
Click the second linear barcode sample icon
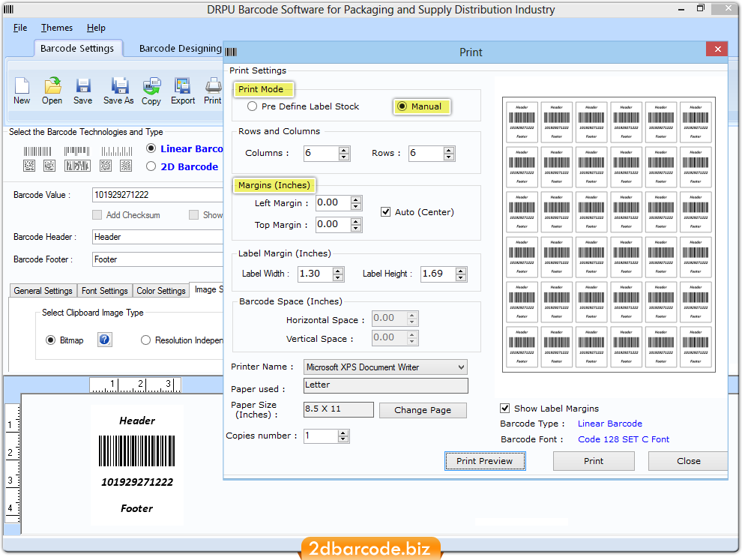[76, 151]
